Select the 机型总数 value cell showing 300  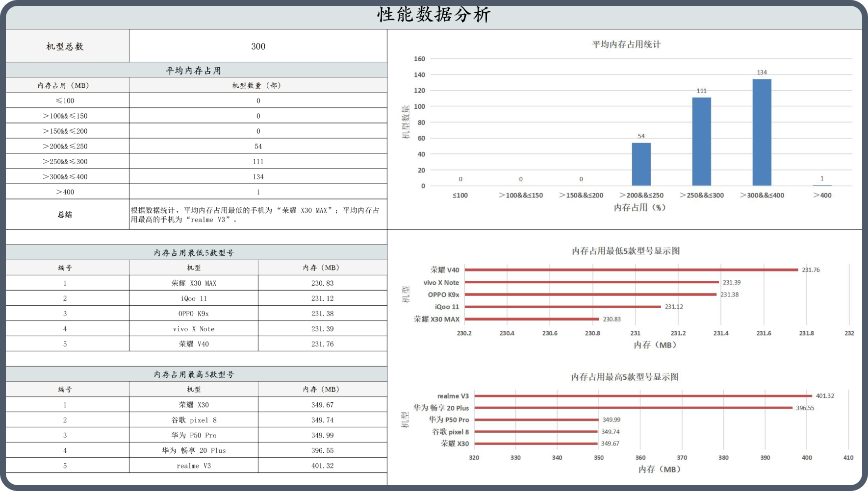[x=258, y=47]
